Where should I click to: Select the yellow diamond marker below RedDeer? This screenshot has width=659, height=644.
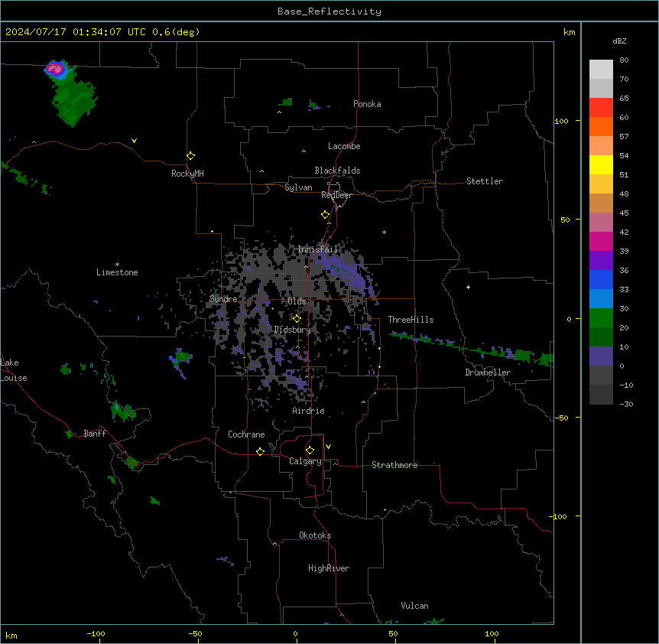(326, 215)
